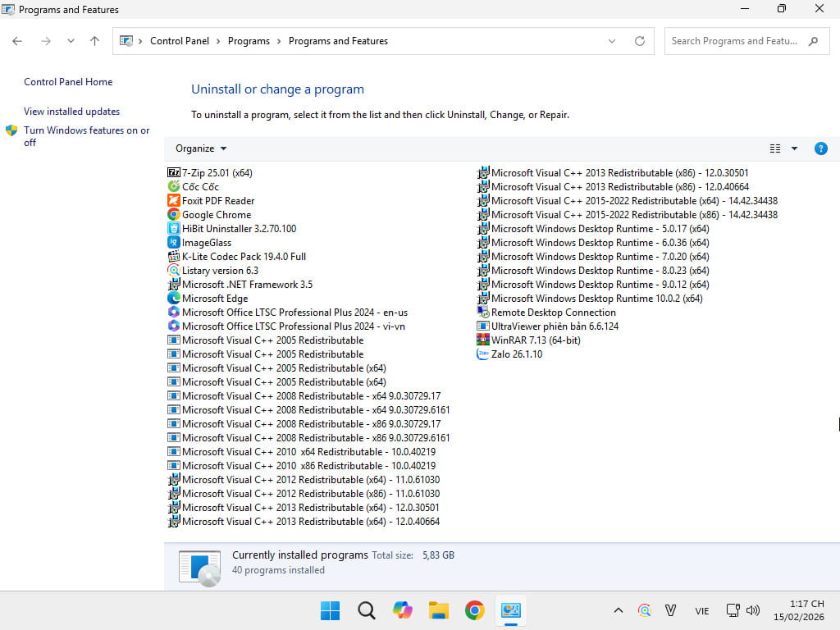Viewport: 840px width, 630px height.
Task: Click the Zalo icon
Action: click(x=482, y=354)
